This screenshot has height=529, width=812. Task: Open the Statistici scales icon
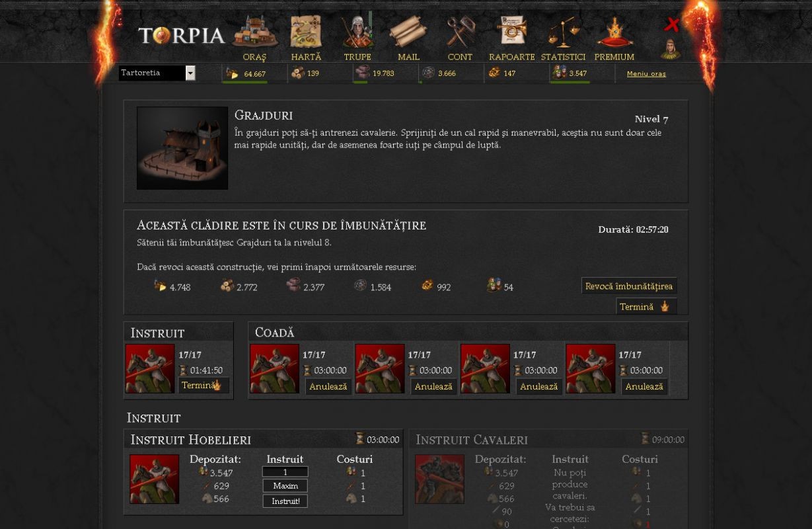pos(563,32)
